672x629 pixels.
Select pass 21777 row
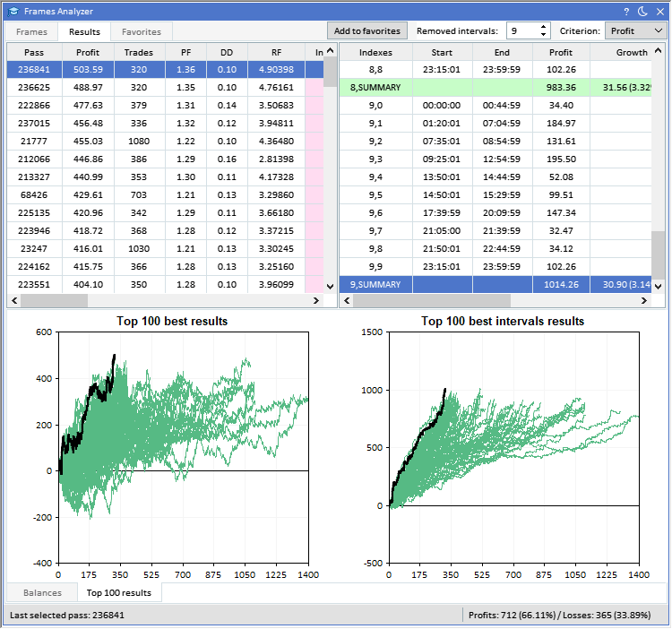[165, 142]
